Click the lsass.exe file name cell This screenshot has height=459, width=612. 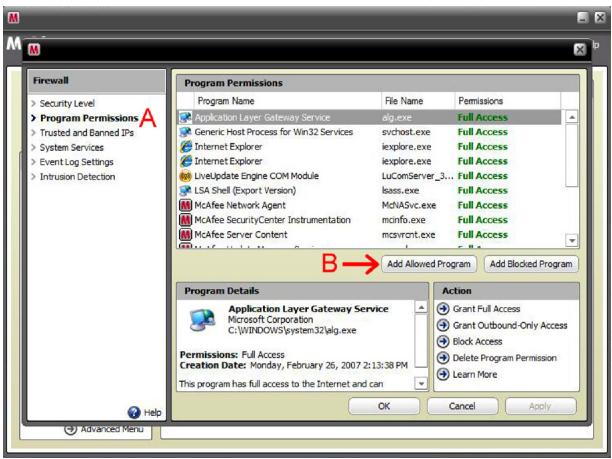400,190
